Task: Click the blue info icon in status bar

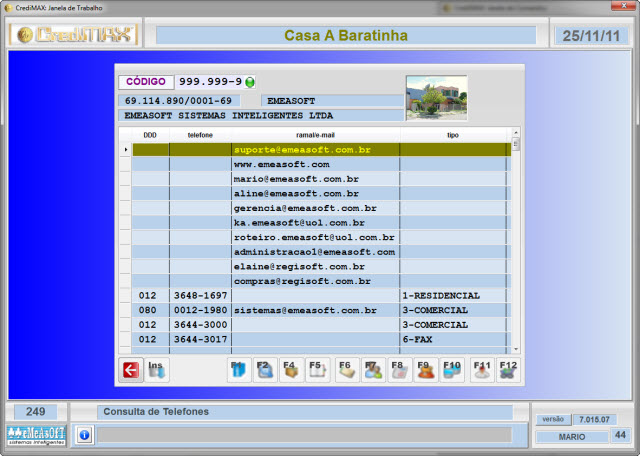Action: [x=85, y=435]
